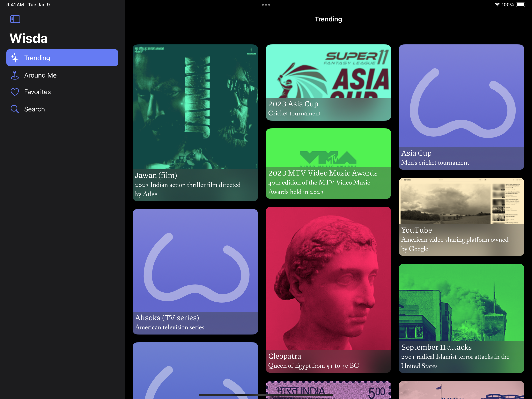Click '40th edition of the MTV' description
The width and height of the screenshot is (532, 399).
[x=319, y=187]
